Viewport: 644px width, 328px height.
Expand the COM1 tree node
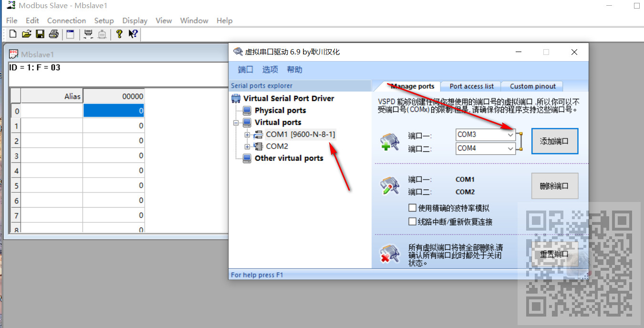[247, 135]
